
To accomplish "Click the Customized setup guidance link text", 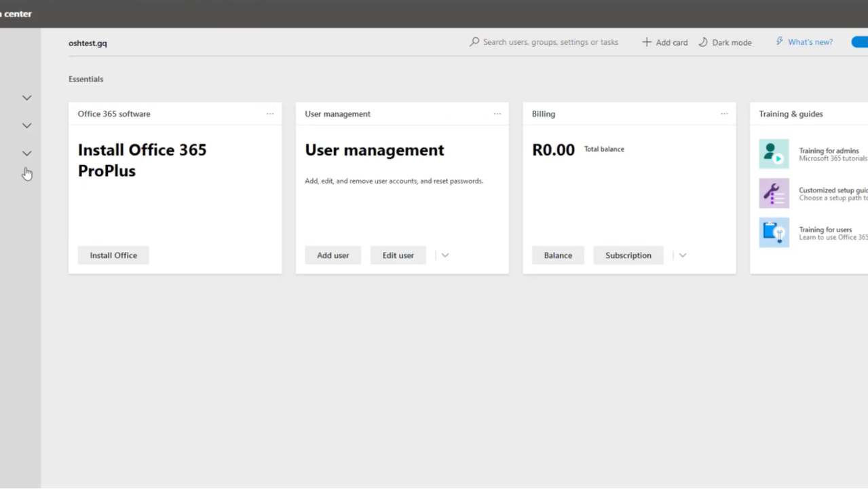I will [x=833, y=190].
